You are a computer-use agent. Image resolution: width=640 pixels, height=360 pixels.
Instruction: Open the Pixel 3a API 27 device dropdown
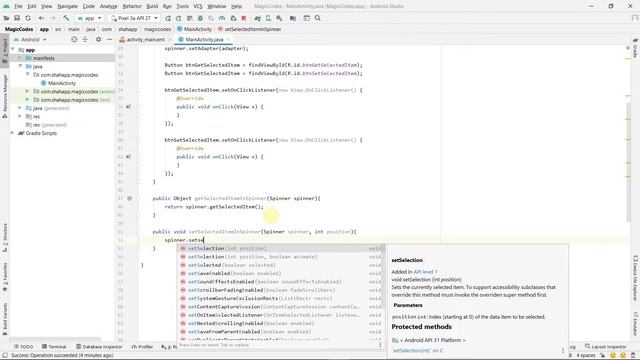(x=134, y=18)
